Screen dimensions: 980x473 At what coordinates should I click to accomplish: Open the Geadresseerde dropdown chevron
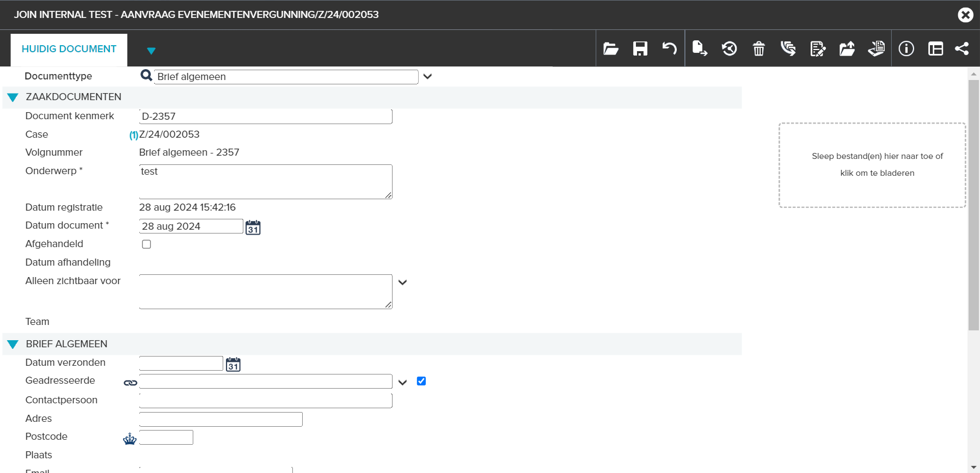point(402,383)
